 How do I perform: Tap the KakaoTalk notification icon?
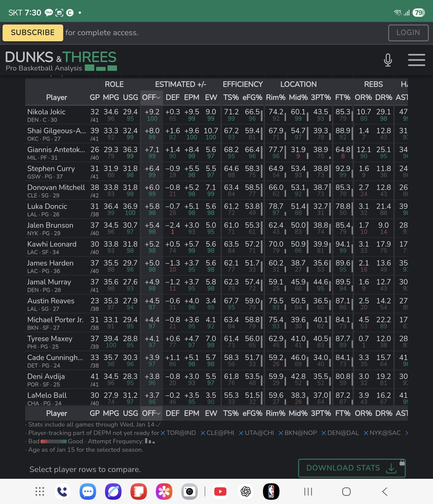49,13
